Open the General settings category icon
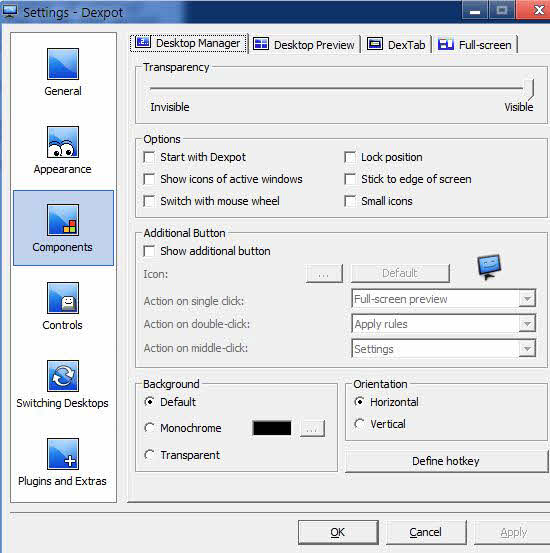 point(63,64)
